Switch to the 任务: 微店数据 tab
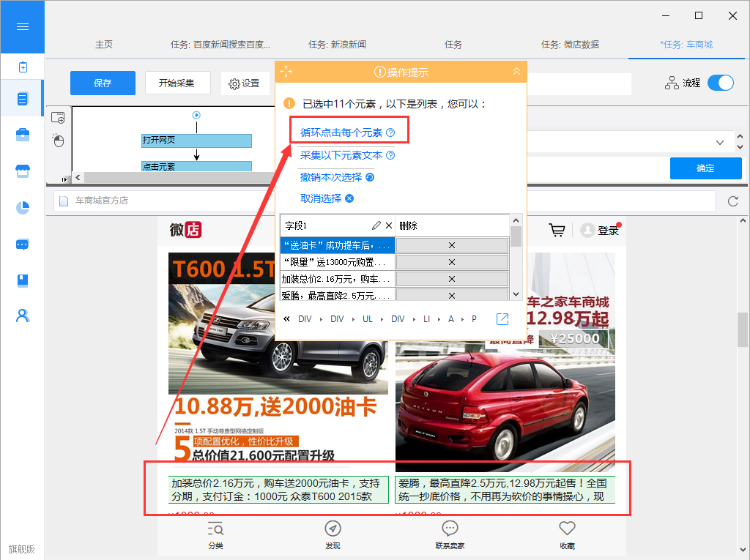The image size is (750, 560). [570, 45]
